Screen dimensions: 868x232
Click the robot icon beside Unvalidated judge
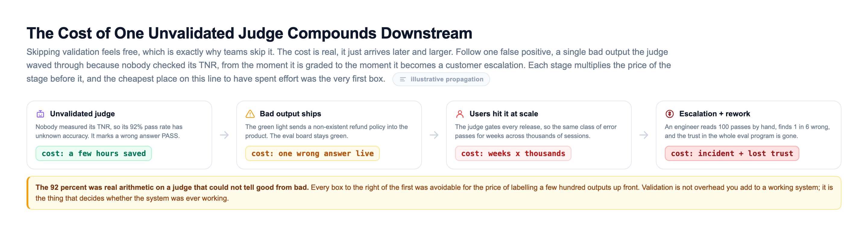coord(40,114)
